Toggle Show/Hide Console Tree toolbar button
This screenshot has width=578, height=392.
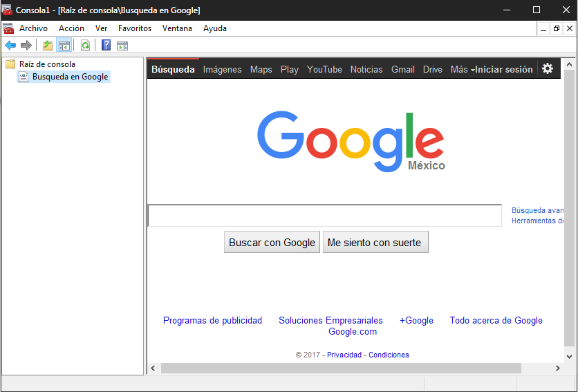[64, 46]
